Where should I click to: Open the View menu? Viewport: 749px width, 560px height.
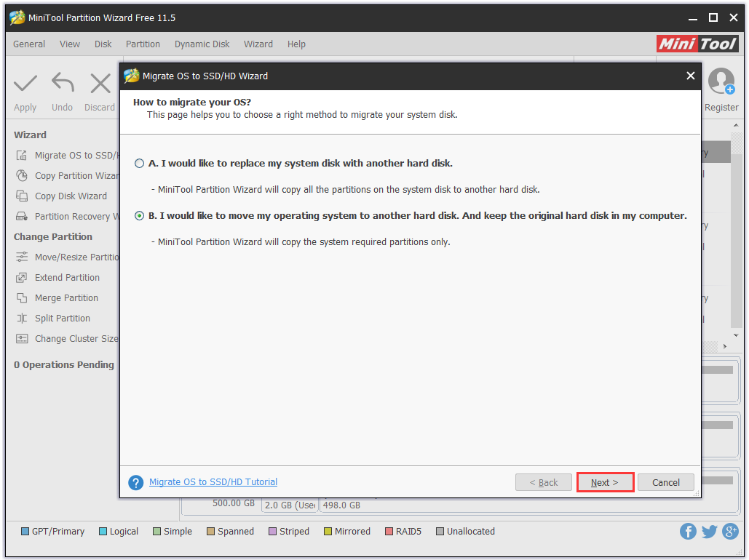pyautogui.click(x=70, y=44)
